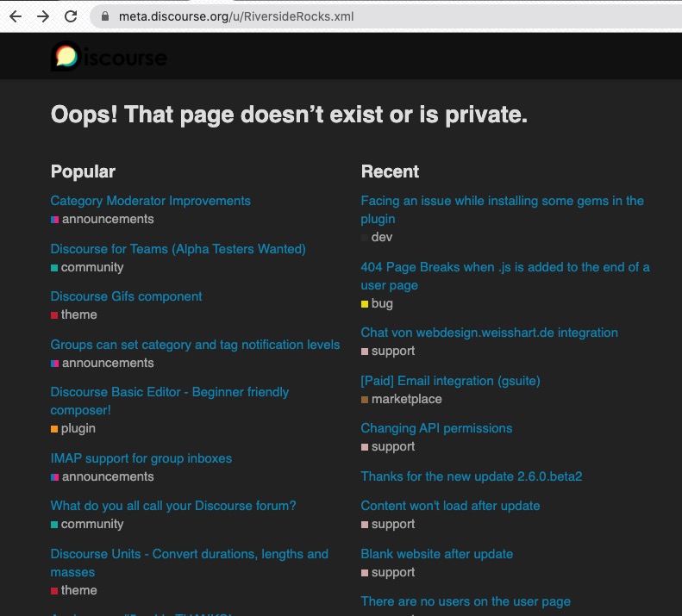
Task: Click the 'Popular' section heading
Action: (x=83, y=171)
